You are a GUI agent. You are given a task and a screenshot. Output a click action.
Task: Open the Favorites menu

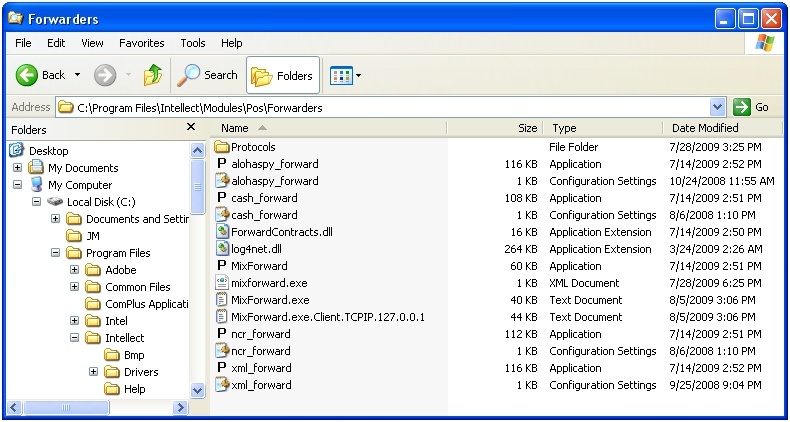tap(141, 43)
